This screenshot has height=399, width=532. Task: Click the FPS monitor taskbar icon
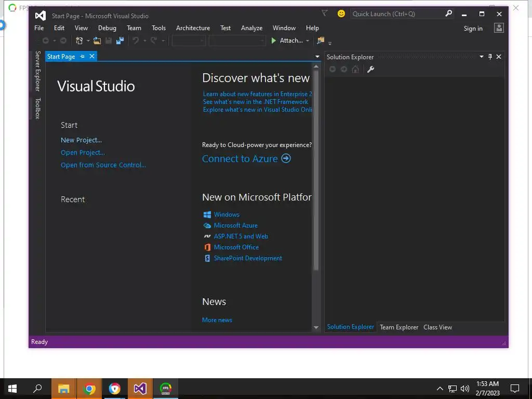166,389
